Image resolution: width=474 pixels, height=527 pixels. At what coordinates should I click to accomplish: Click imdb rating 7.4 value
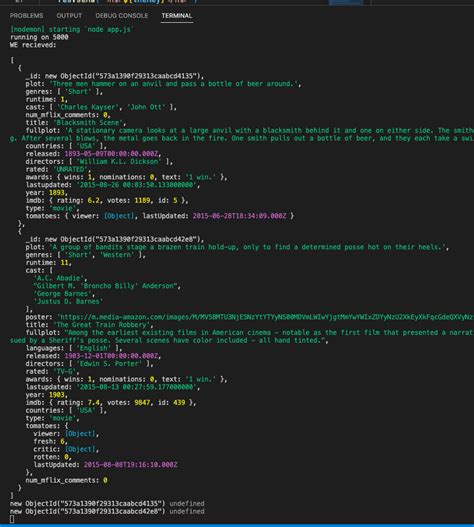(93, 403)
